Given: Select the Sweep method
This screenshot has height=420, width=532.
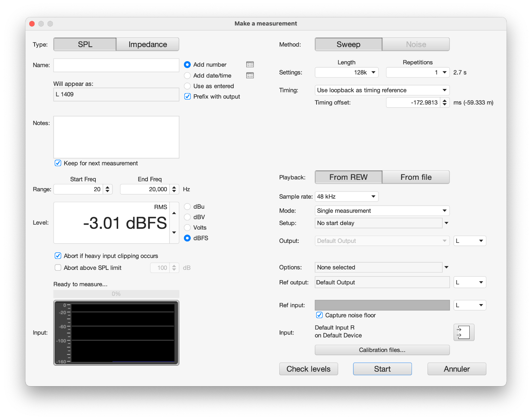Looking at the screenshot, I should pyautogui.click(x=348, y=44).
